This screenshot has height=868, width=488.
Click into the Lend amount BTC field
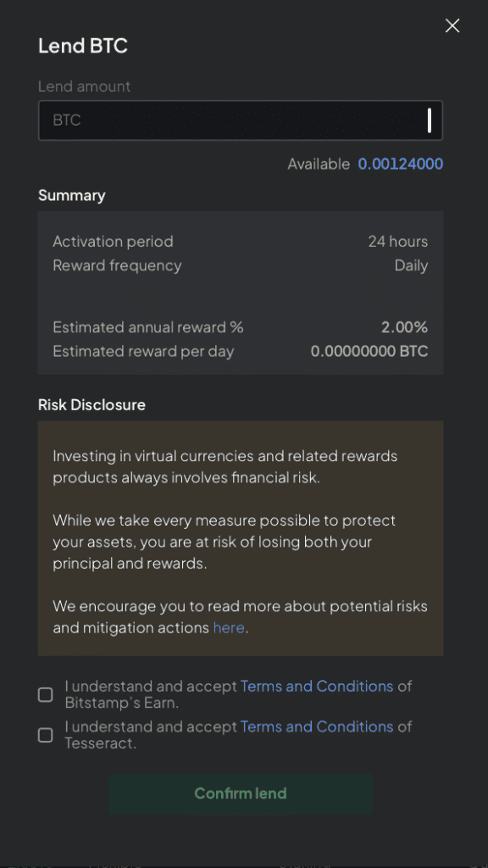(x=240, y=120)
